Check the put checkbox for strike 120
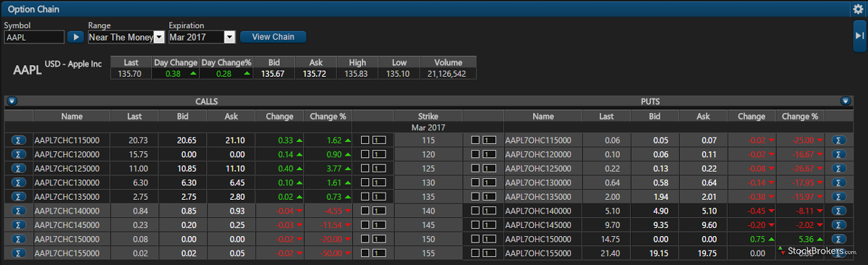The image size is (868, 265). pos(475,154)
